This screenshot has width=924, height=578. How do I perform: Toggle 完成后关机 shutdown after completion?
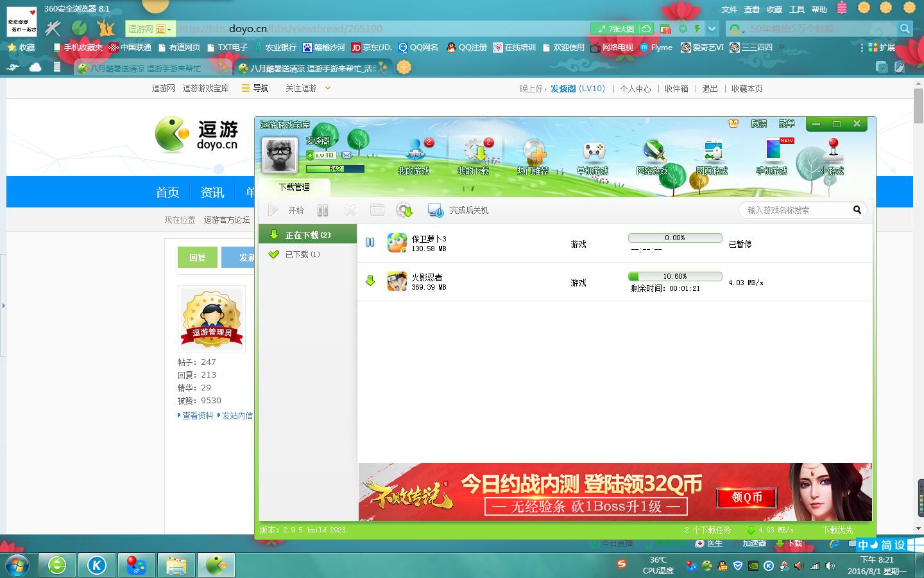point(458,210)
